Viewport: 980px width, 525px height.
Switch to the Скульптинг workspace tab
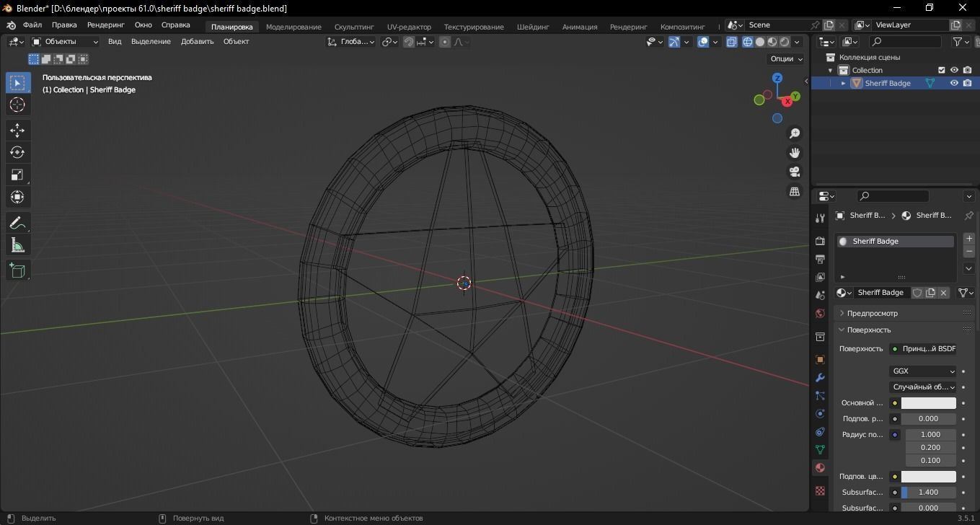[354, 27]
